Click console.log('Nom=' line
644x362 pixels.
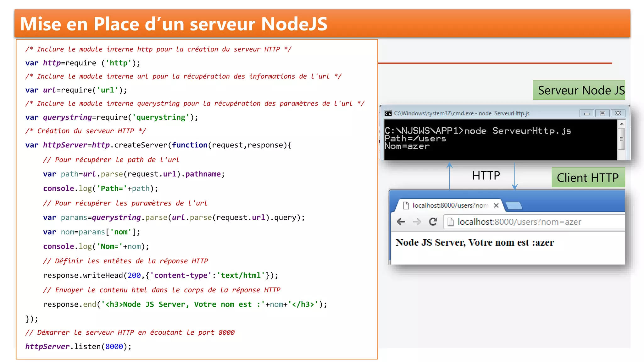coord(96,246)
